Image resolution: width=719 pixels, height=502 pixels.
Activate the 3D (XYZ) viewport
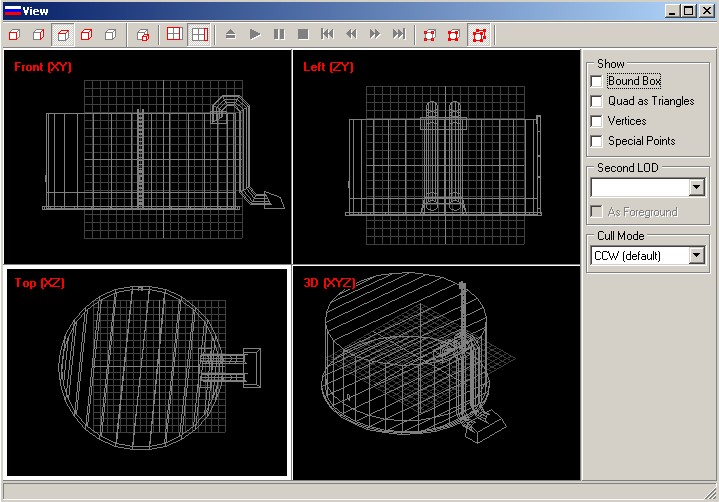[x=436, y=372]
